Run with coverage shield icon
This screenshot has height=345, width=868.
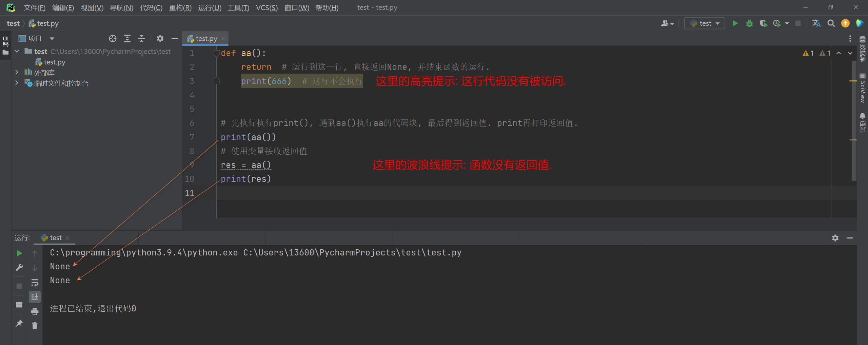point(763,23)
